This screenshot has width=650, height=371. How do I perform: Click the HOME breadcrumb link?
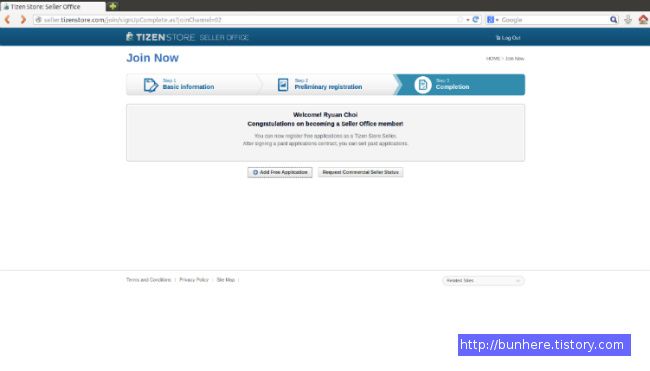coord(493,58)
